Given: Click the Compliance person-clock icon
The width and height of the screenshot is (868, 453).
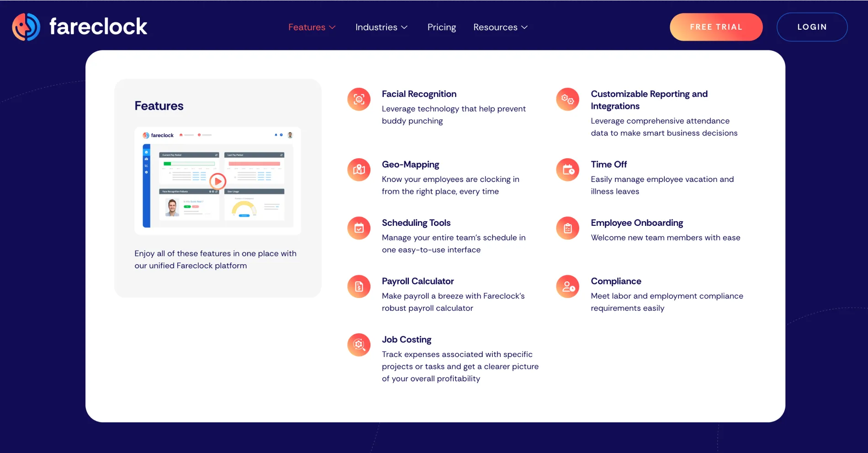Looking at the screenshot, I should click(568, 287).
